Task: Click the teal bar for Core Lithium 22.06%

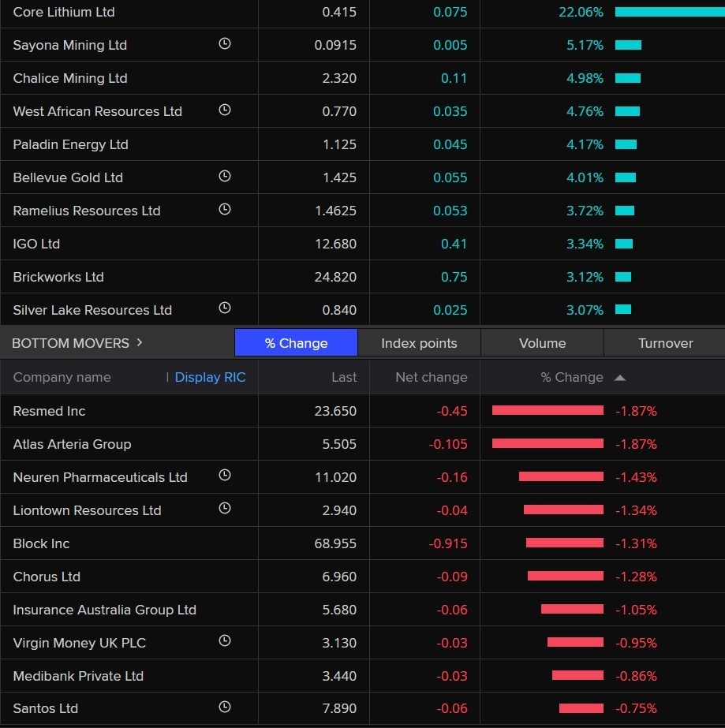Action: (x=670, y=12)
